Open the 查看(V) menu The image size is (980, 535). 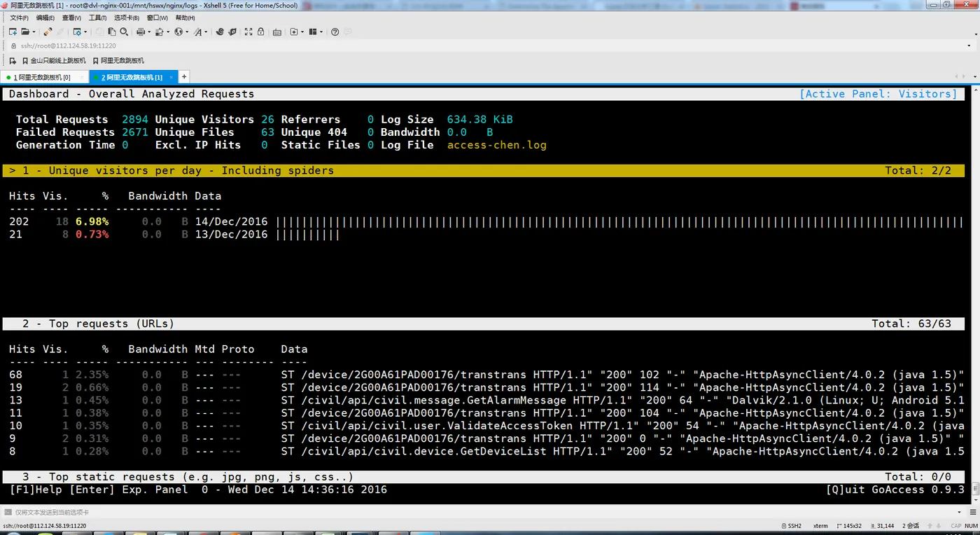click(x=71, y=18)
